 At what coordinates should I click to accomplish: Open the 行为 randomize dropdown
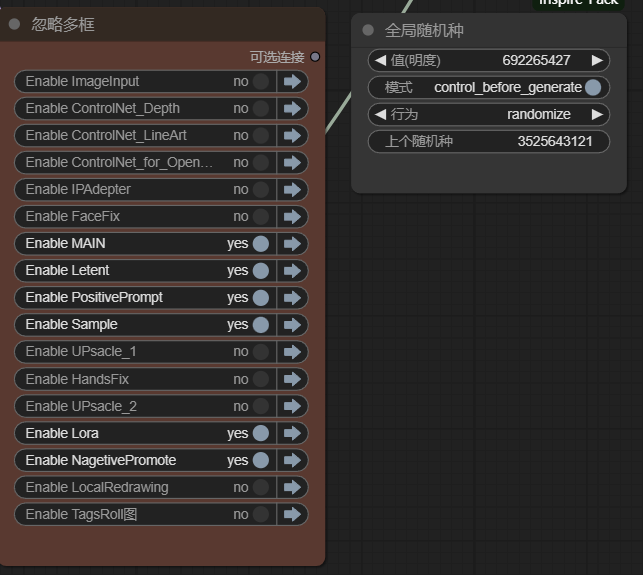pyautogui.click(x=488, y=114)
